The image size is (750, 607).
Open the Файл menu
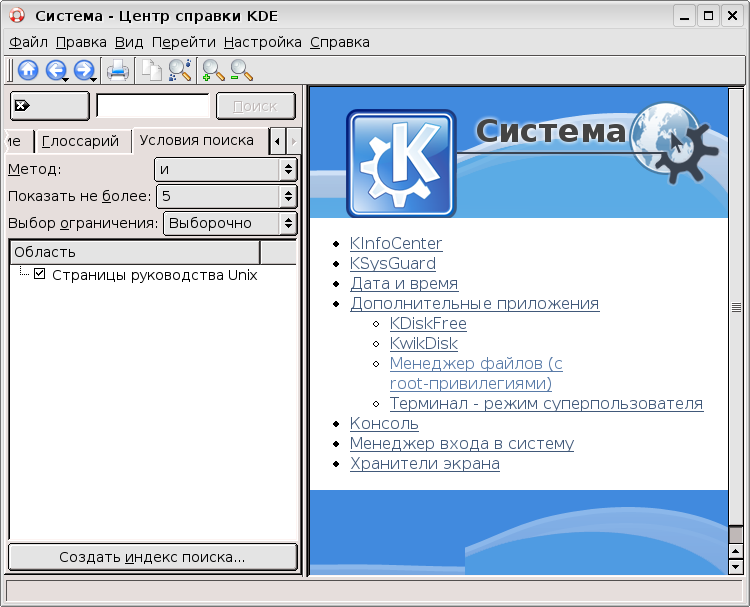click(x=28, y=43)
